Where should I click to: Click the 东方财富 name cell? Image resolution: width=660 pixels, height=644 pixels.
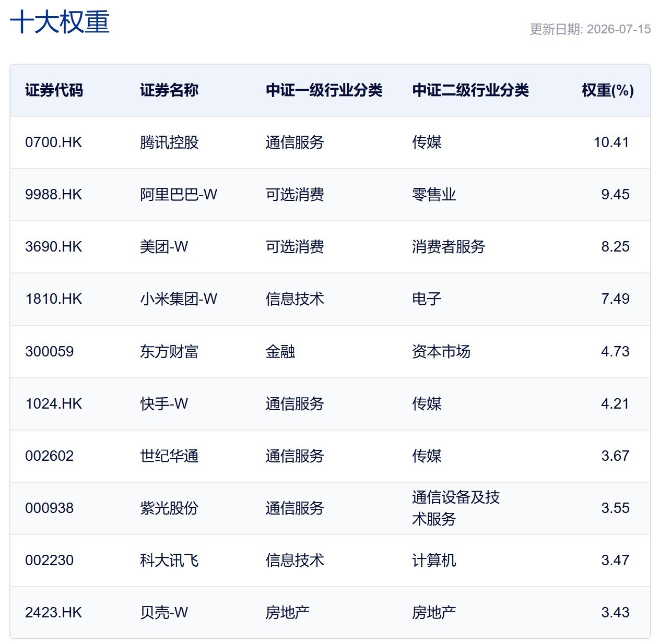pos(169,352)
